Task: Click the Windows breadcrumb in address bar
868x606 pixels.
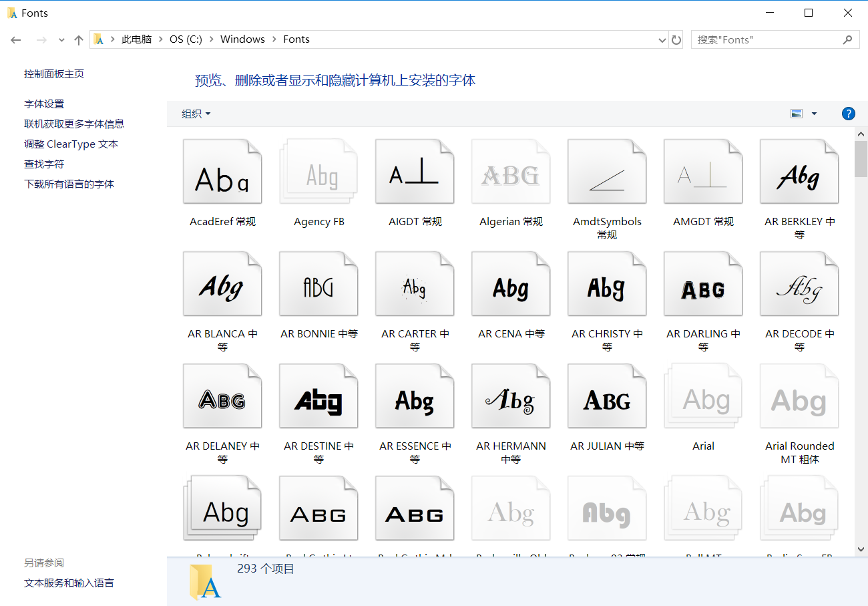Action: tap(242, 39)
